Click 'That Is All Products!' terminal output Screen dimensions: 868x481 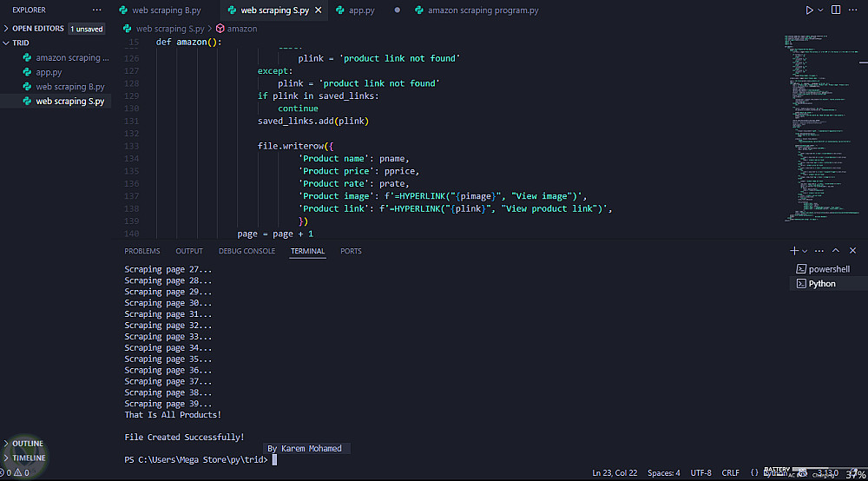point(173,414)
